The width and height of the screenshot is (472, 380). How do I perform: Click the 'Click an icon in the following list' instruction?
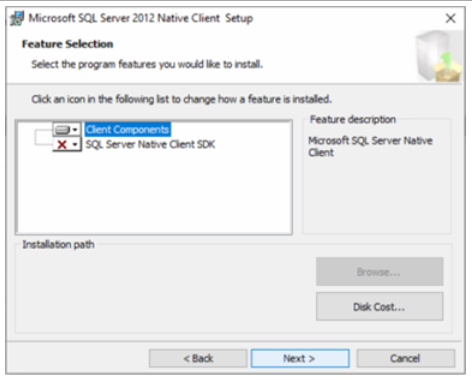pyautogui.click(x=182, y=99)
